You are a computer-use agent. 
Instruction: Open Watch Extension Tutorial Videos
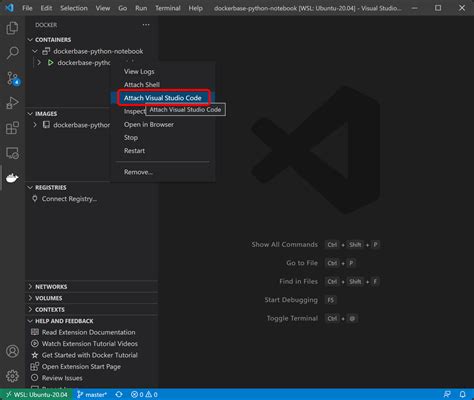click(90, 344)
